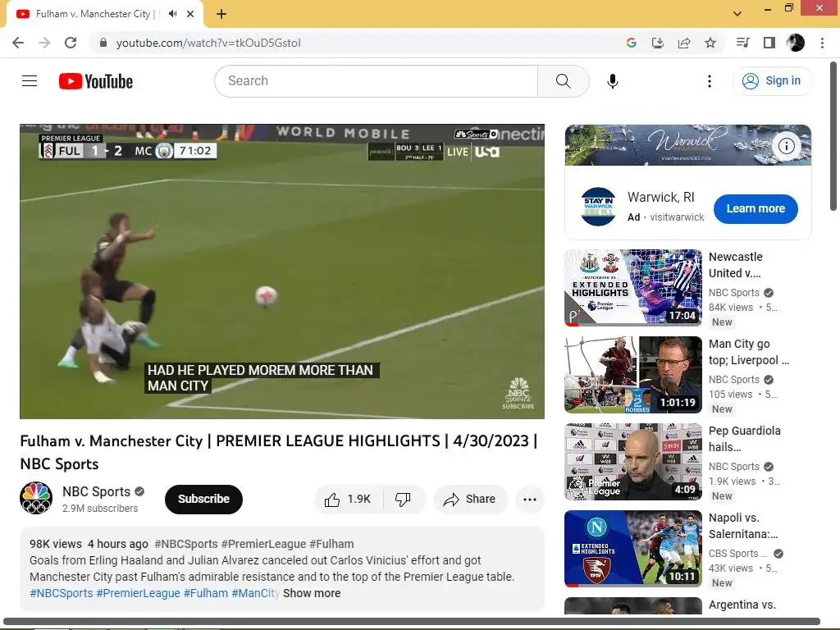Expand description with Show more
840x630 pixels.
coord(312,594)
